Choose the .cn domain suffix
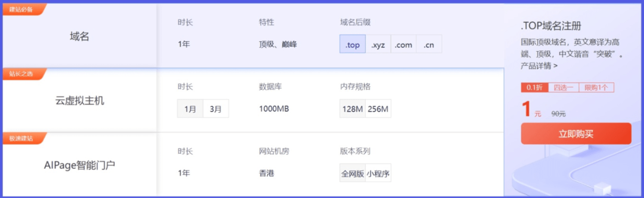 coord(429,44)
